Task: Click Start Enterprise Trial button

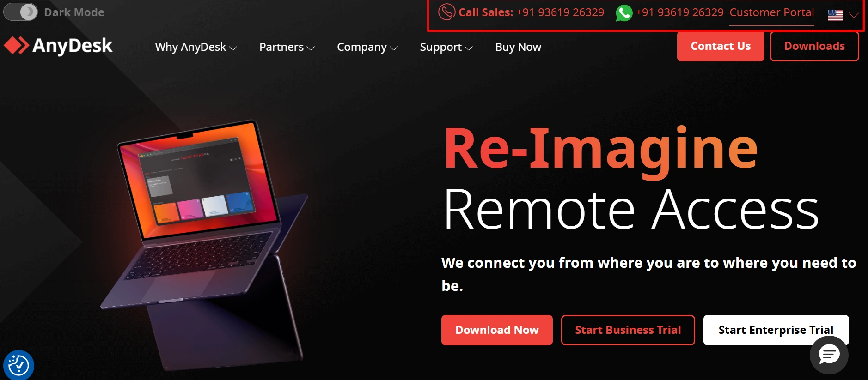Action: [x=776, y=330]
